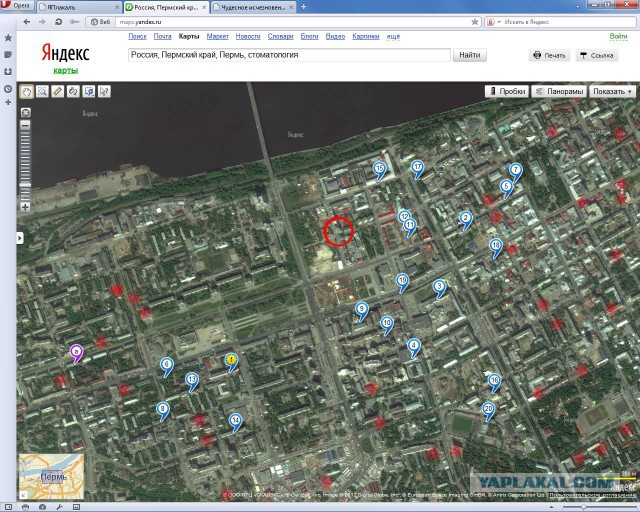
Task: Click yellow map marker number 1
Action: tap(231, 362)
